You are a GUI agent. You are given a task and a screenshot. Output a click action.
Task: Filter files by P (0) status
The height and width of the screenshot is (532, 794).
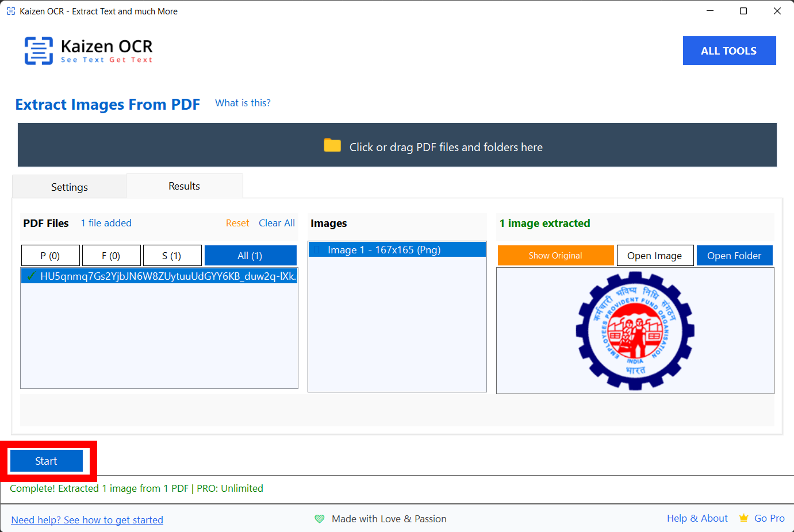click(50, 256)
